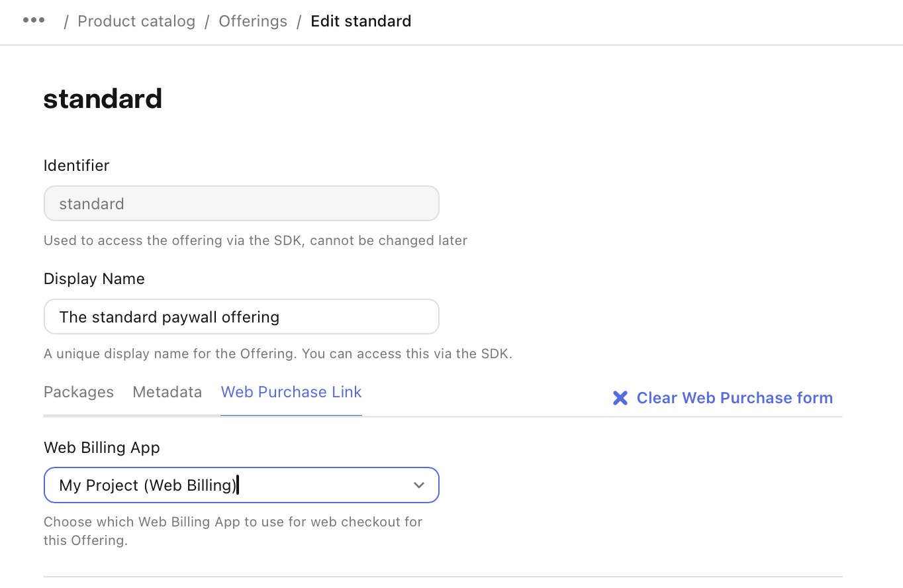Click the Clear Web Purchase form link
Screen dimensions: 903x588
(735, 398)
